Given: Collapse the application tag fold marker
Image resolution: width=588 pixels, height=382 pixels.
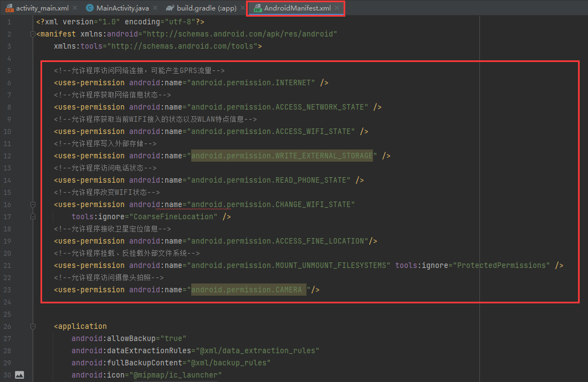Looking at the screenshot, I should click(33, 327).
